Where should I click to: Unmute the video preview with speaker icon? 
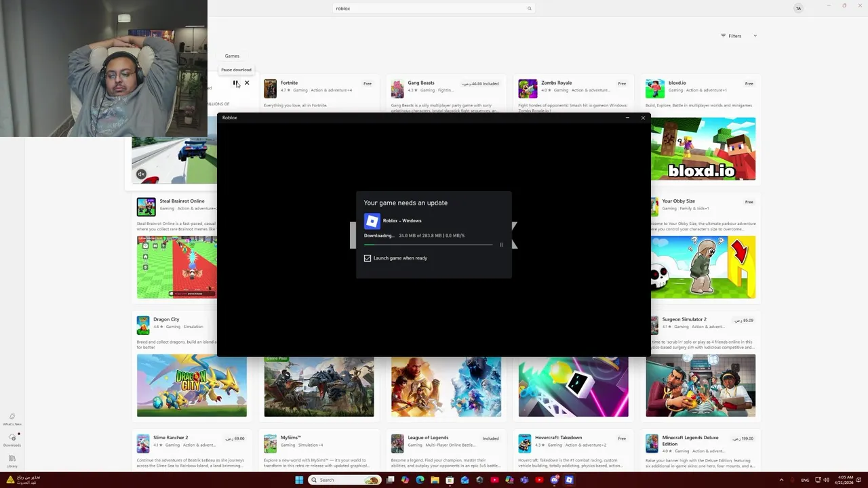141,174
